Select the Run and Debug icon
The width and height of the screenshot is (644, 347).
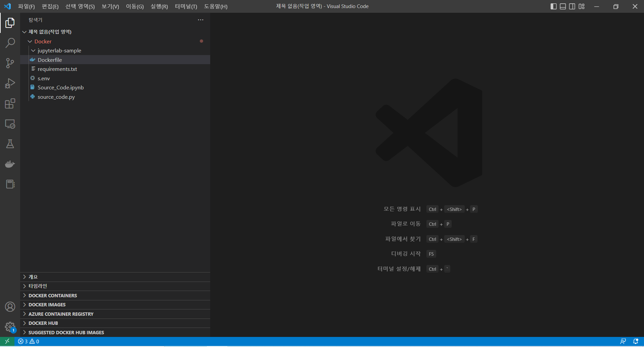pyautogui.click(x=10, y=83)
